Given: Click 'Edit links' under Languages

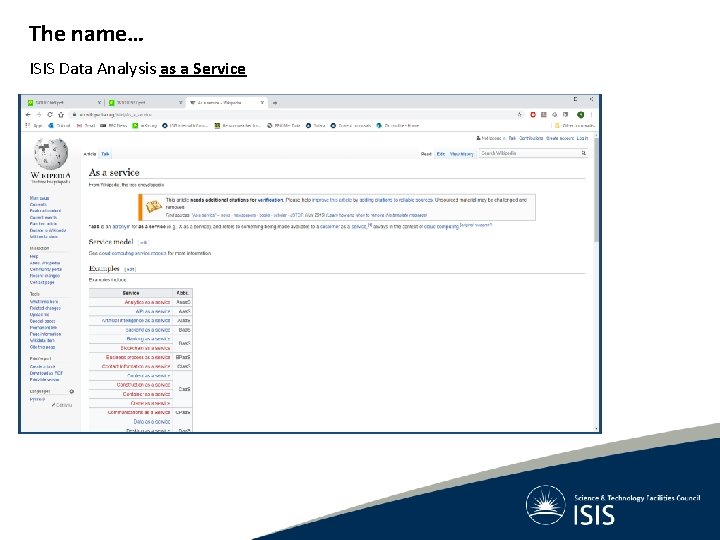Looking at the screenshot, I should click(62, 405).
